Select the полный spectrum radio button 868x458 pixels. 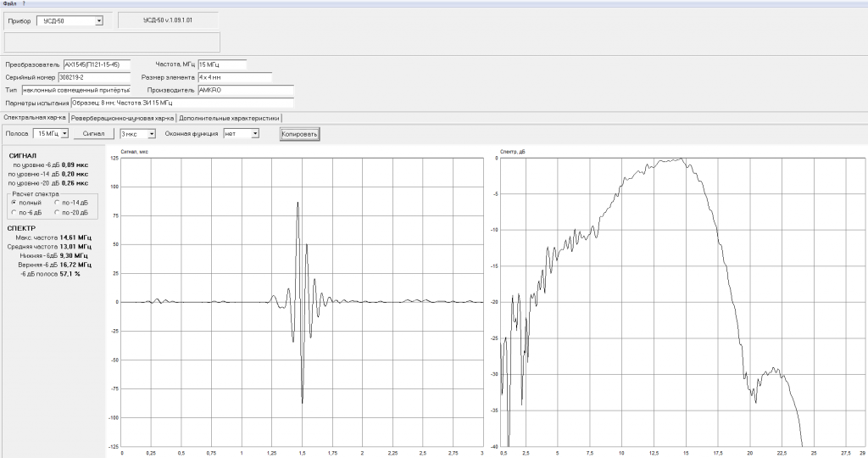pyautogui.click(x=14, y=203)
